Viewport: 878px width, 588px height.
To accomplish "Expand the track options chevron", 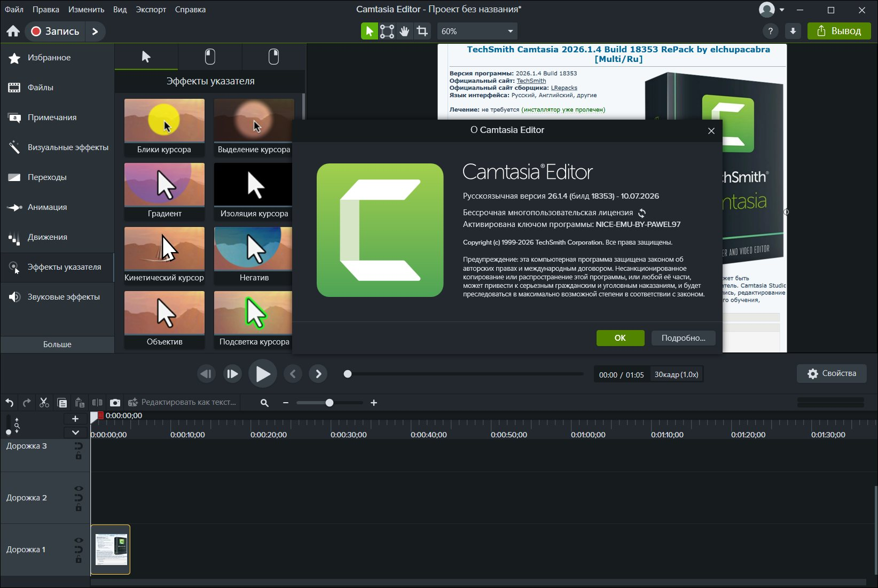I will (75, 433).
